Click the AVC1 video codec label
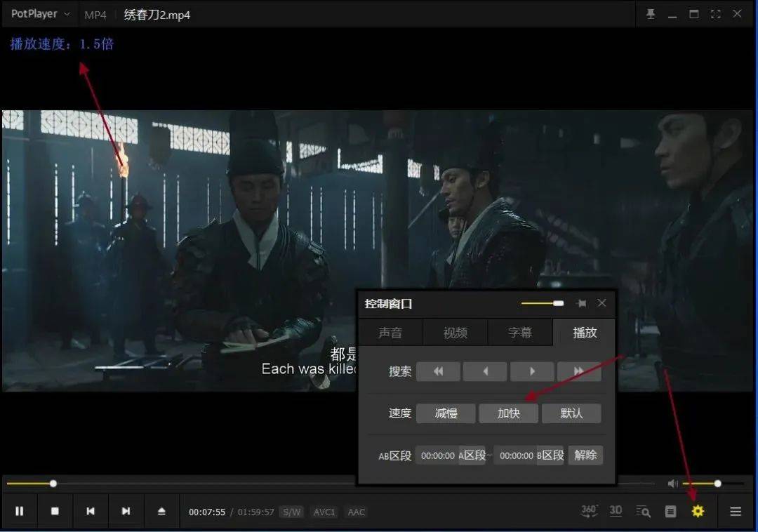The image size is (758, 532). tap(324, 512)
